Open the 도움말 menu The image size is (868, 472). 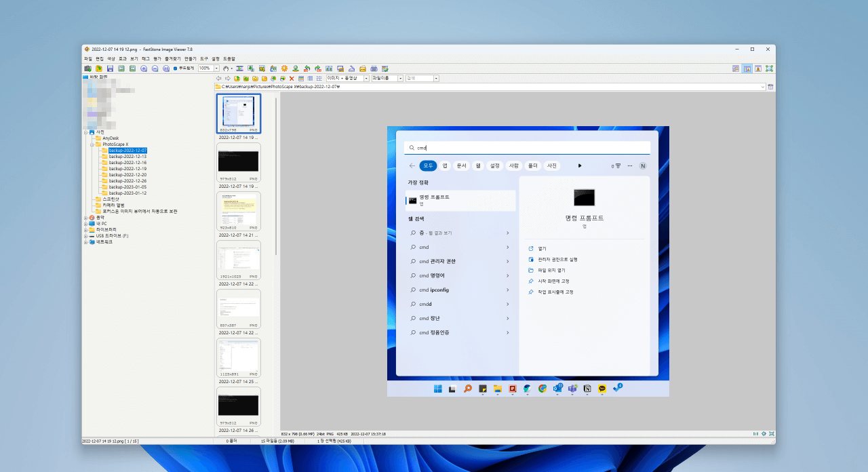(x=229, y=59)
